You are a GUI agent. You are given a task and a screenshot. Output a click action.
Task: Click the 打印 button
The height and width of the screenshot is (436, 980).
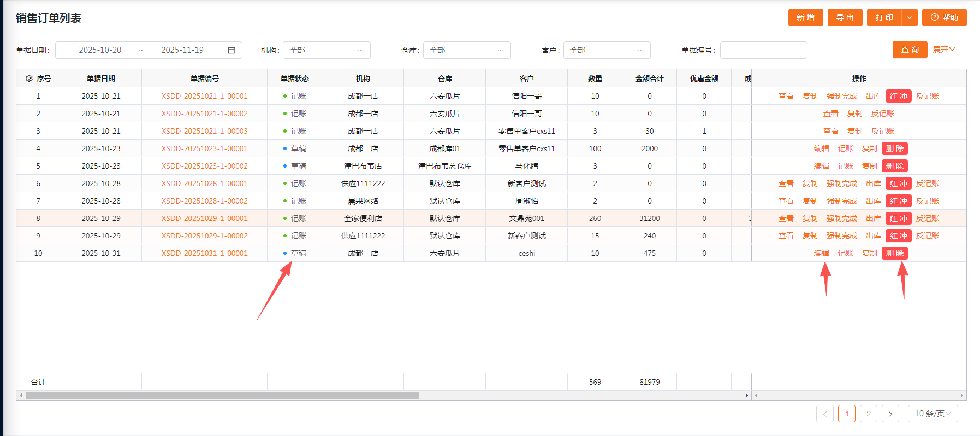[x=884, y=17]
